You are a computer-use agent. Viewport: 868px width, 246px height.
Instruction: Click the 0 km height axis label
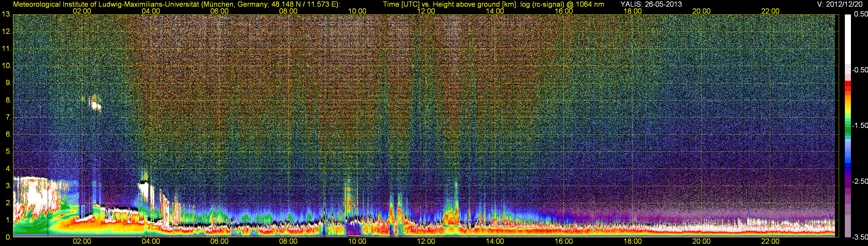(x=8, y=237)
